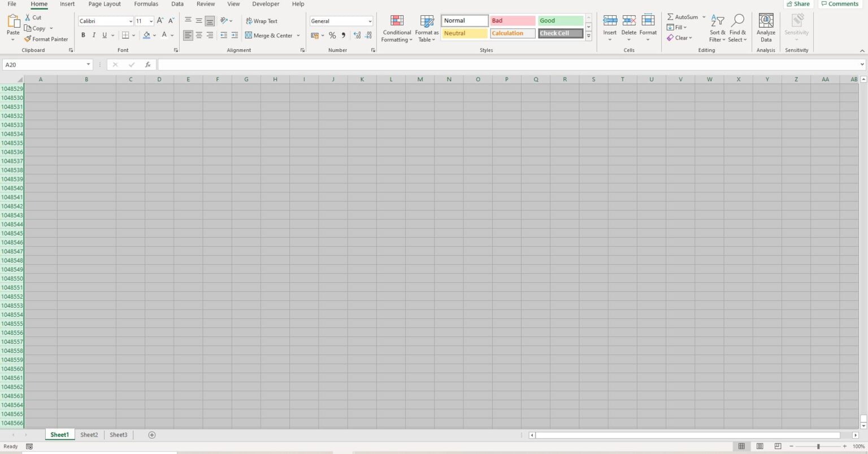Open Conditional Formatting options
The height and width of the screenshot is (454, 868).
(396, 28)
